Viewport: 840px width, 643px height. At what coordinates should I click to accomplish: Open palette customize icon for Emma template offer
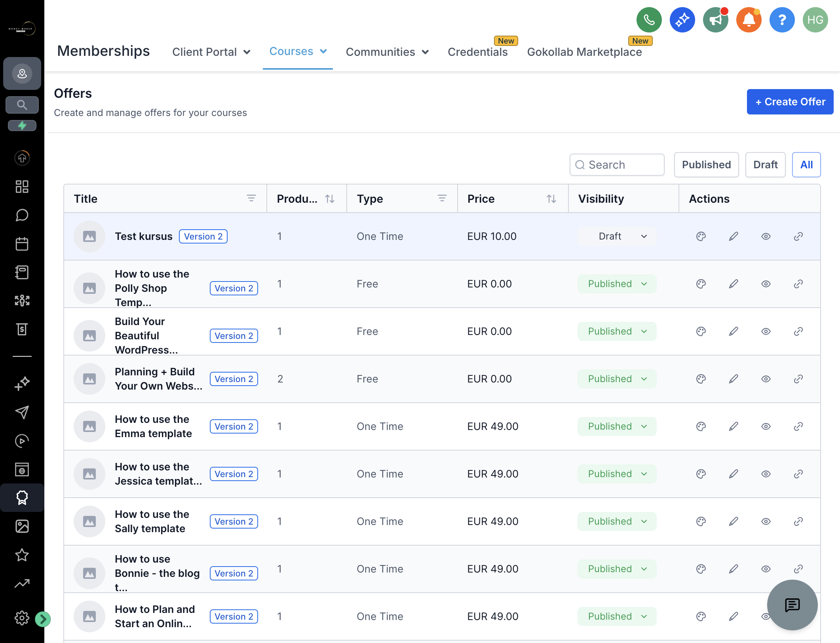701,426
